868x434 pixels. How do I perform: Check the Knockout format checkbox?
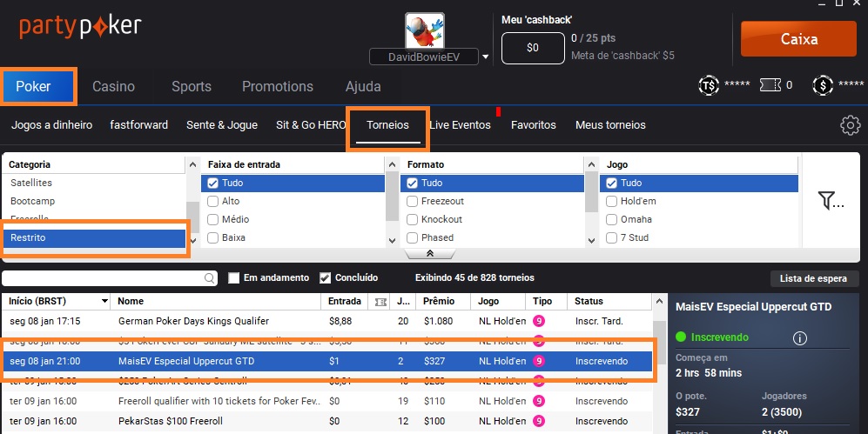click(413, 219)
